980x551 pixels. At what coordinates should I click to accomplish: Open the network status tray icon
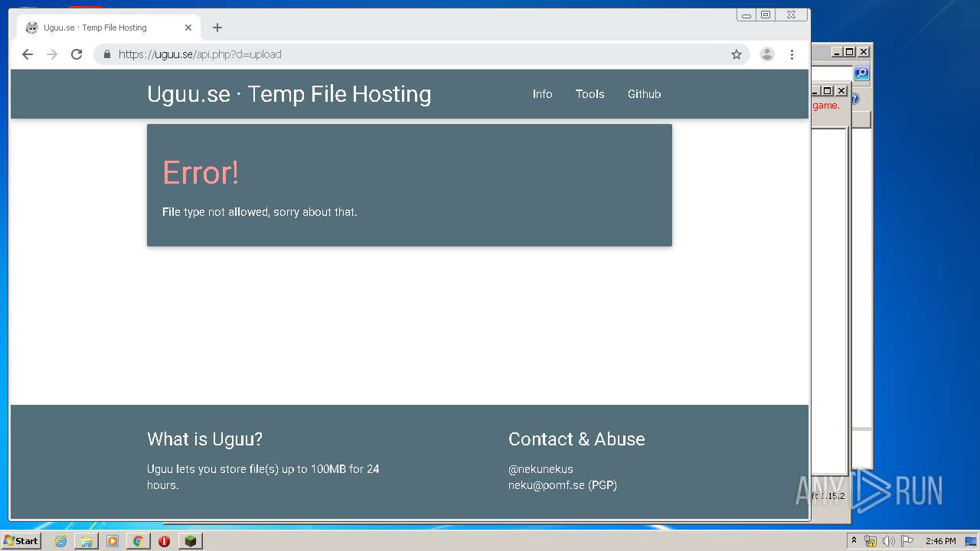click(871, 541)
